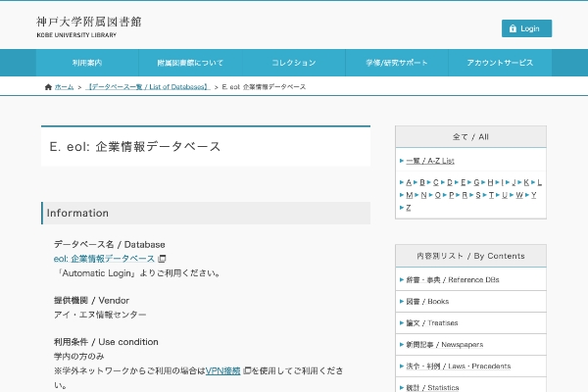Screen dimensions: 588x392
Task: Go to List of Databases breadcrumb link
Action: pos(148,87)
